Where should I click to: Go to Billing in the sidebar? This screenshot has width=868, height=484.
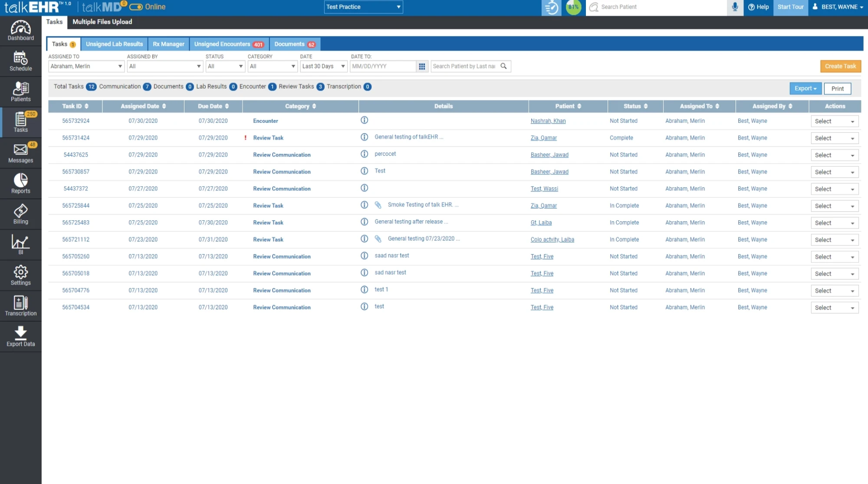click(x=20, y=214)
